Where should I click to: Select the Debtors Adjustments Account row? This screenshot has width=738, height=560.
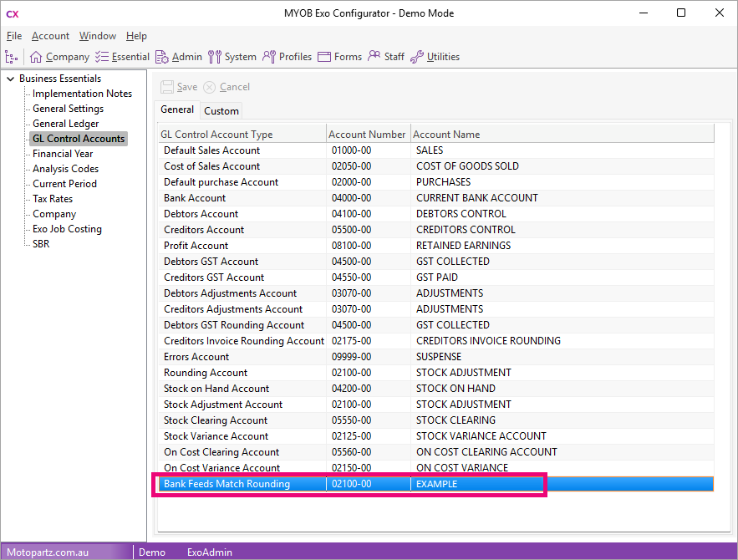[x=435, y=293]
